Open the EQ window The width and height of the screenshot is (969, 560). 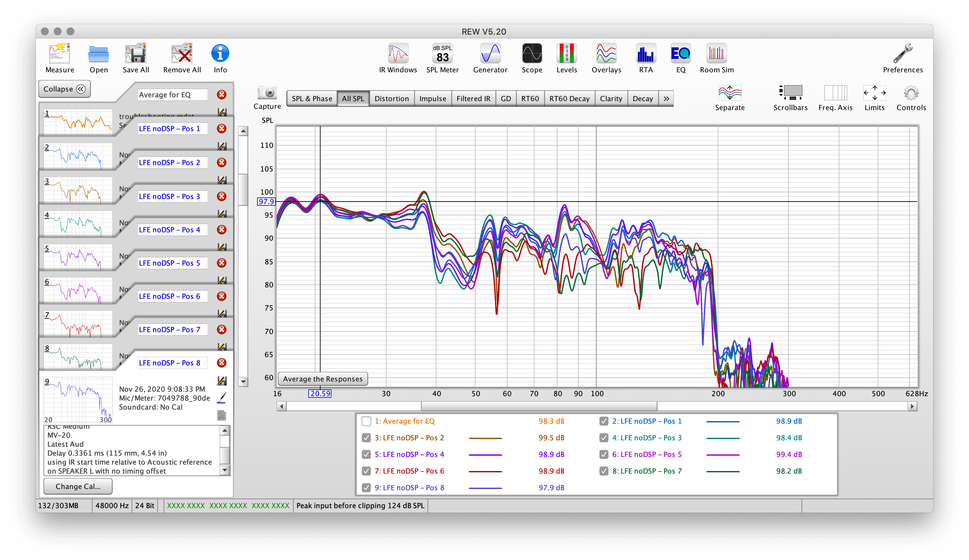680,53
